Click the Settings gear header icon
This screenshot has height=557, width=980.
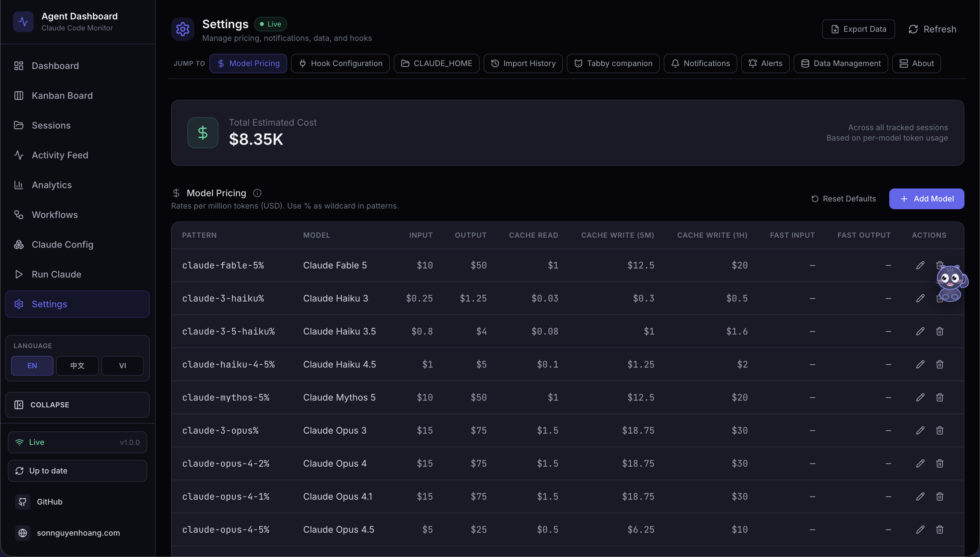coord(182,29)
